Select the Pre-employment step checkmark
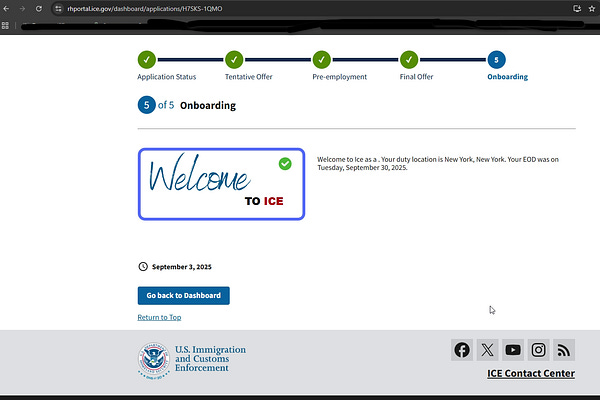600x400 pixels. click(321, 59)
